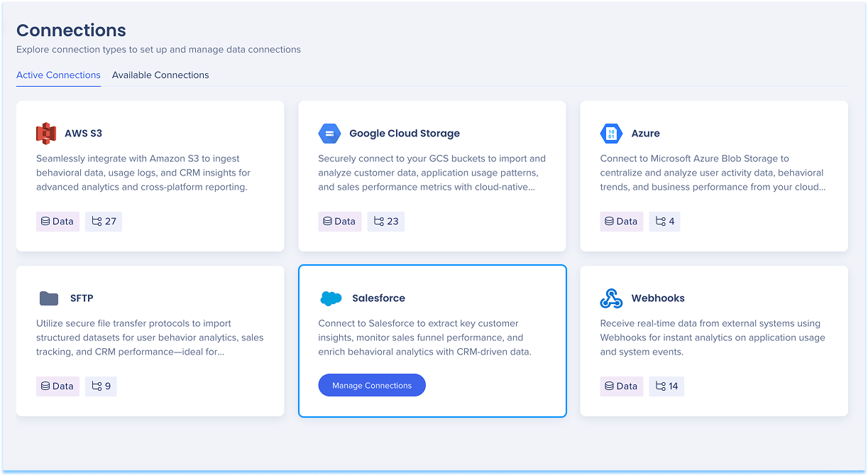868x476 pixels.
Task: Click the Azure description text
Action: click(713, 173)
